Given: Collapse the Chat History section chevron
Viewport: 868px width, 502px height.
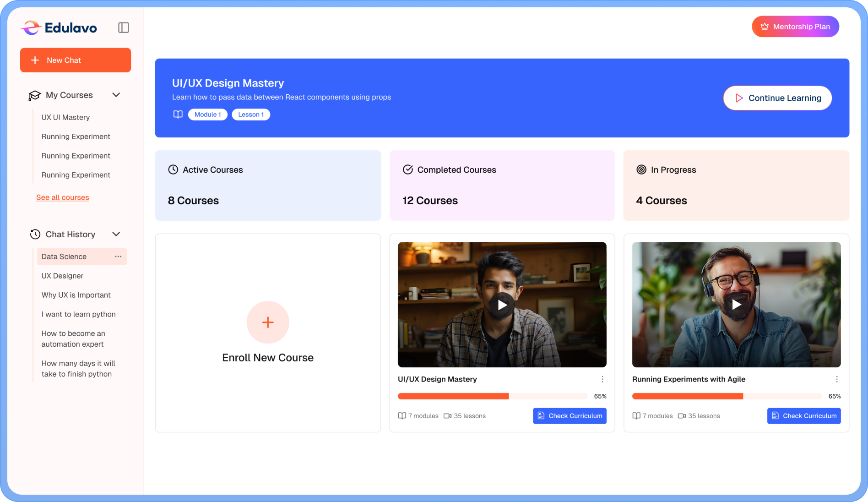Looking at the screenshot, I should click(x=116, y=234).
